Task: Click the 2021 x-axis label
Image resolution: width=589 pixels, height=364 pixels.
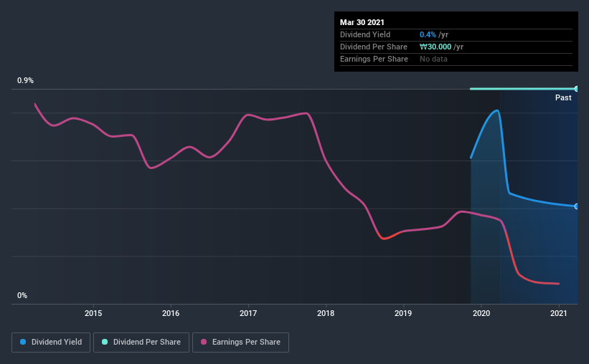Action: click(x=559, y=313)
